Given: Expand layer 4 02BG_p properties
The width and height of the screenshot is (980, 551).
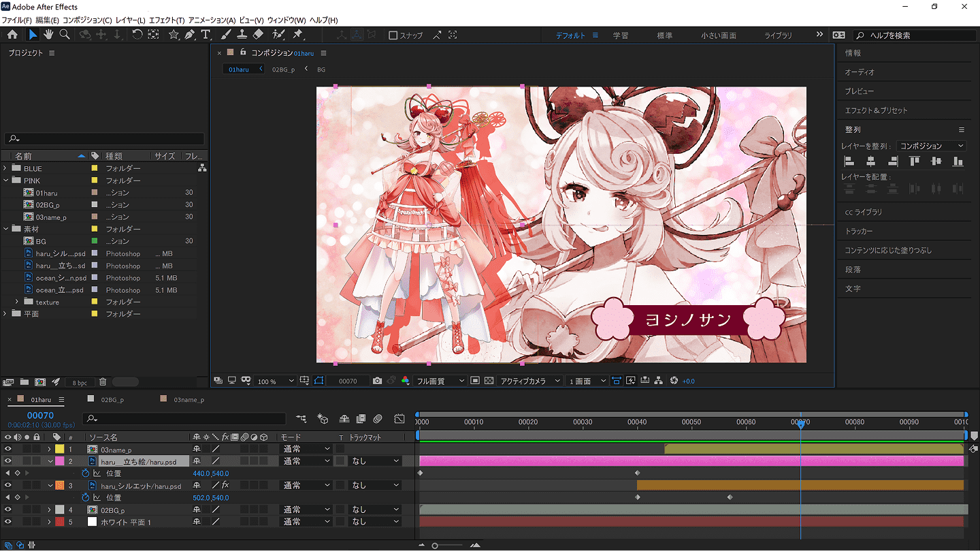Looking at the screenshot, I should 49,509.
